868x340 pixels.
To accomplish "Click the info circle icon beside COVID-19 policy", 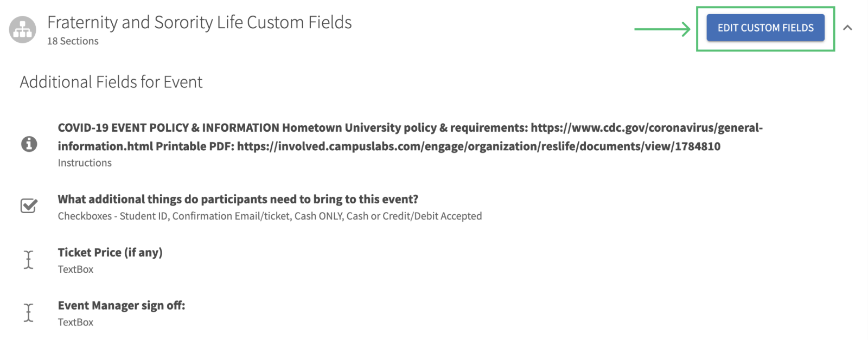I will [x=29, y=144].
